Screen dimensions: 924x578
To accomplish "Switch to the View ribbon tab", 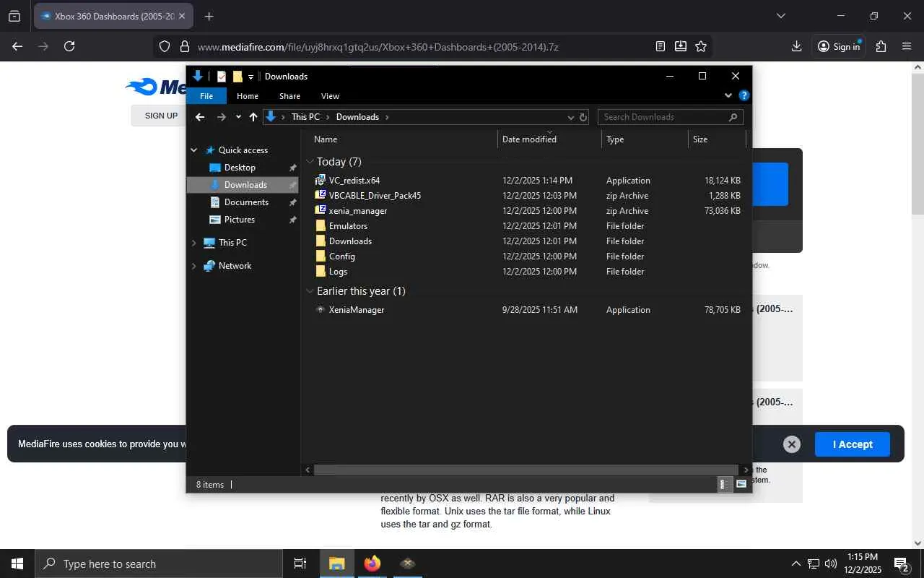I will (x=330, y=96).
